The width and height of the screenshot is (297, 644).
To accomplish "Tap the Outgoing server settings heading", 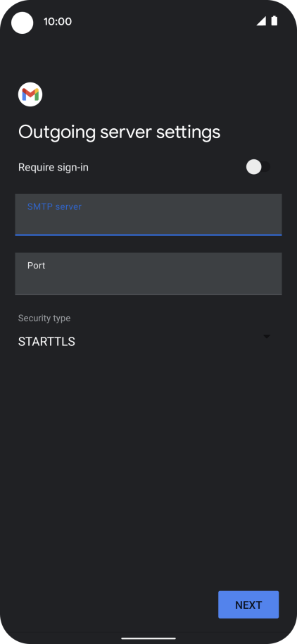I will coord(120,132).
